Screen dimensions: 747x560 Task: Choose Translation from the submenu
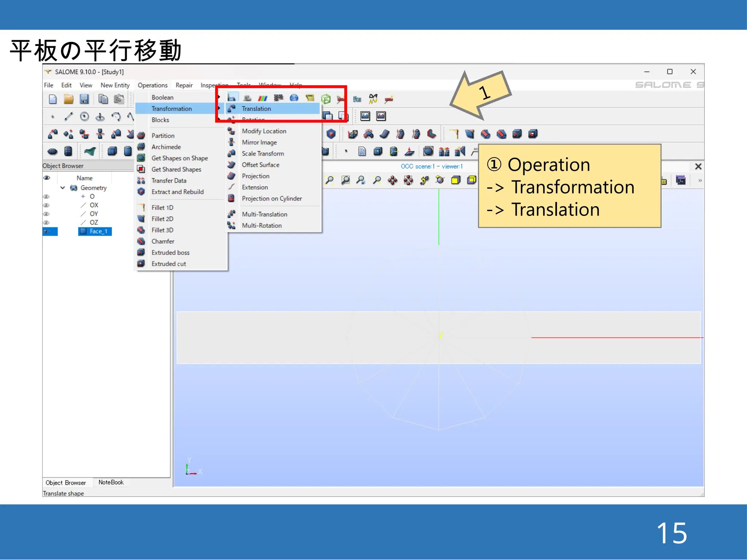(x=273, y=109)
